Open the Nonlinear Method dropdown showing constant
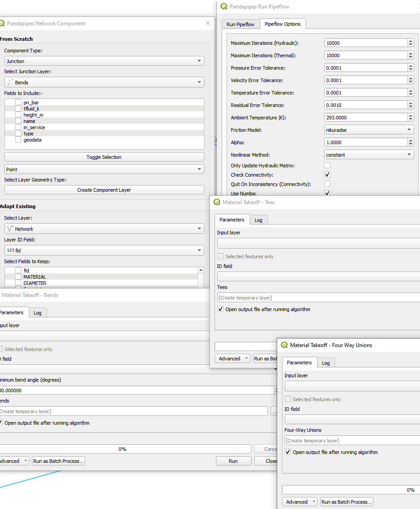The height and width of the screenshot is (509, 420). pyautogui.click(x=369, y=155)
